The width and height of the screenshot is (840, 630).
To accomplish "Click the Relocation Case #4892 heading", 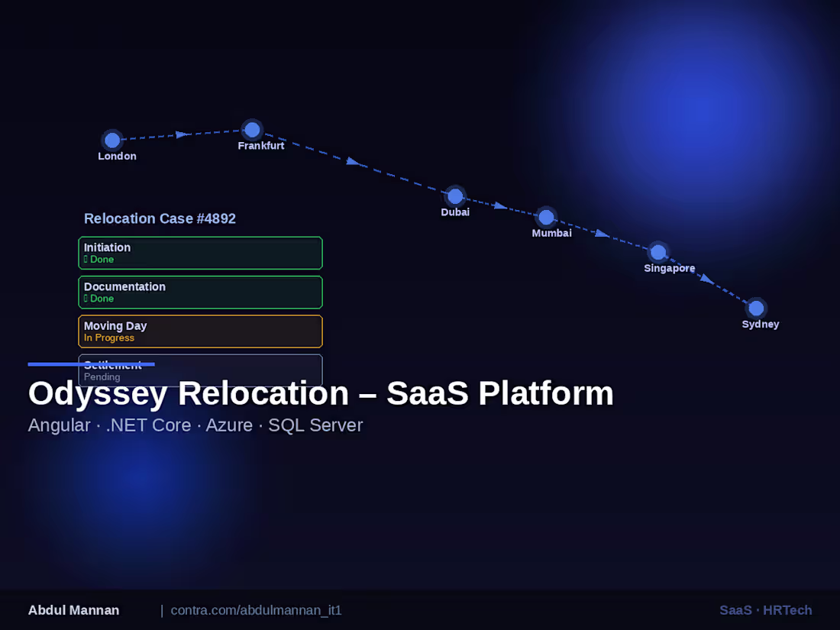I will pos(160,218).
